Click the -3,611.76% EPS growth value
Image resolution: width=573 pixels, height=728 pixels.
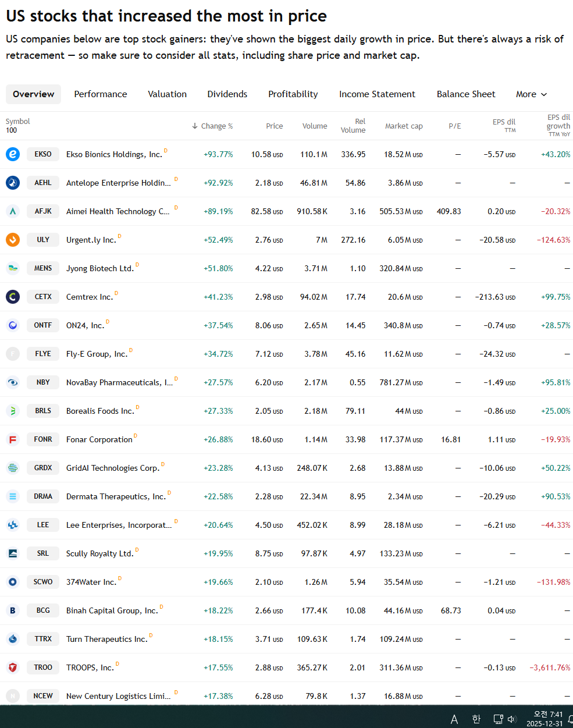coord(550,667)
